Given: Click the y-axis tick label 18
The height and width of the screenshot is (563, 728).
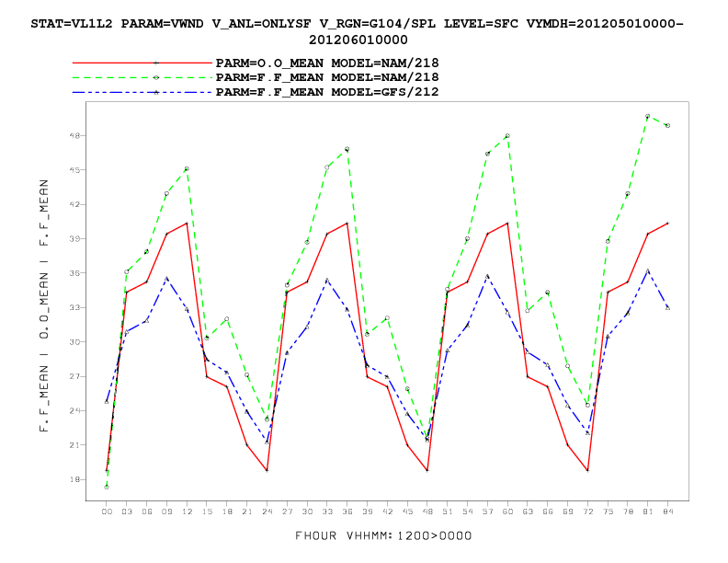Looking at the screenshot, I should pos(74,479).
